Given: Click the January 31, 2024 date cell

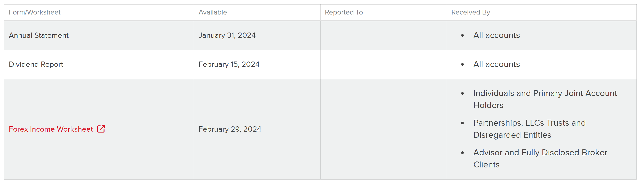Looking at the screenshot, I should (x=227, y=35).
